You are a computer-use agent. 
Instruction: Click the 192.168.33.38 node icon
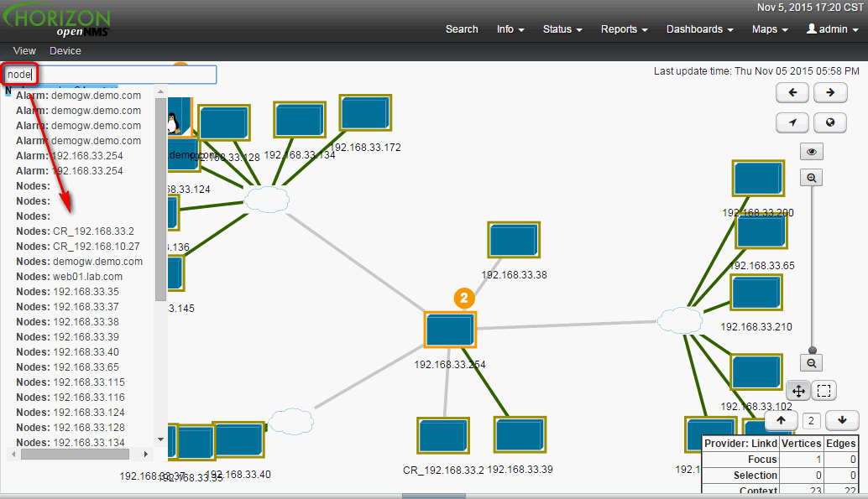coord(514,240)
